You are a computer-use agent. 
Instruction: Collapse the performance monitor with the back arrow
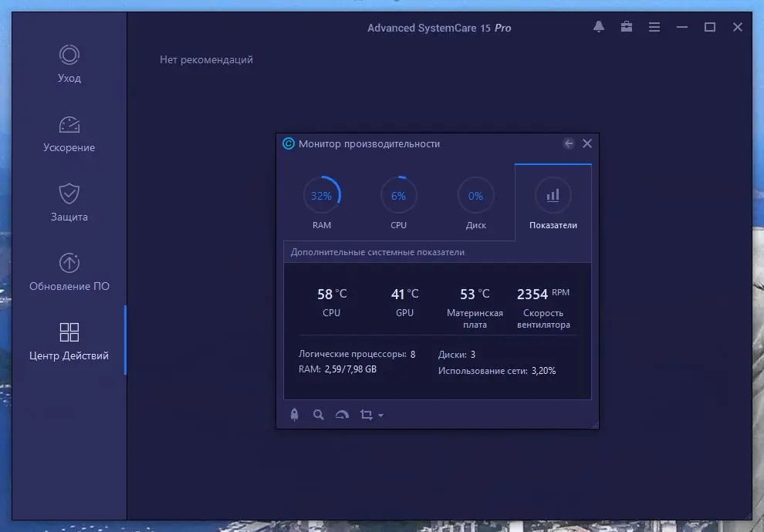[569, 143]
